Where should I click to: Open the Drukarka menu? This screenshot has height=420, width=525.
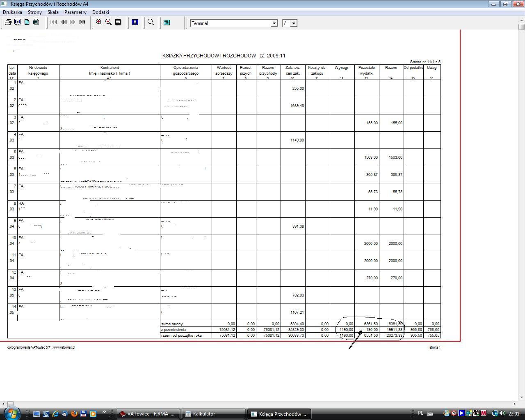pyautogui.click(x=12, y=12)
